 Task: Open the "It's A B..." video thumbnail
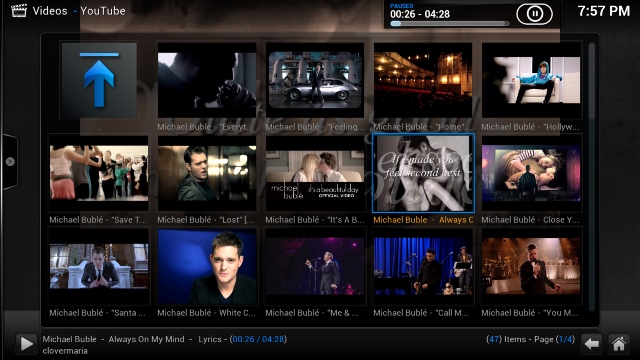click(x=315, y=173)
